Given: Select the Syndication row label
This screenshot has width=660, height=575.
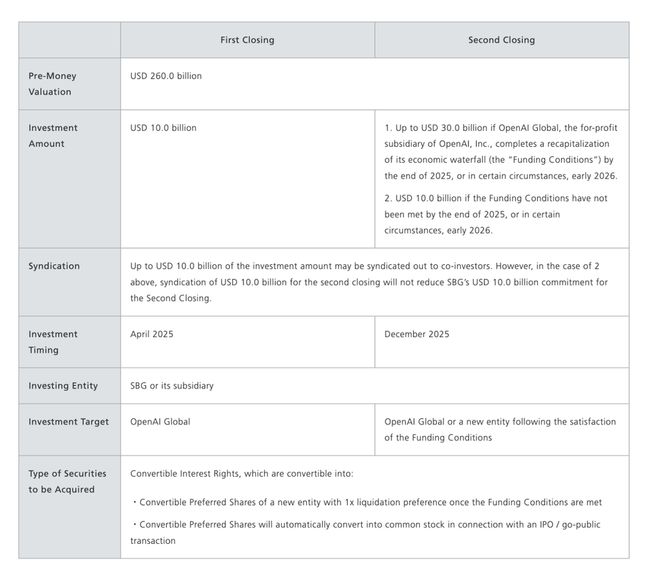Looking at the screenshot, I should (x=55, y=267).
